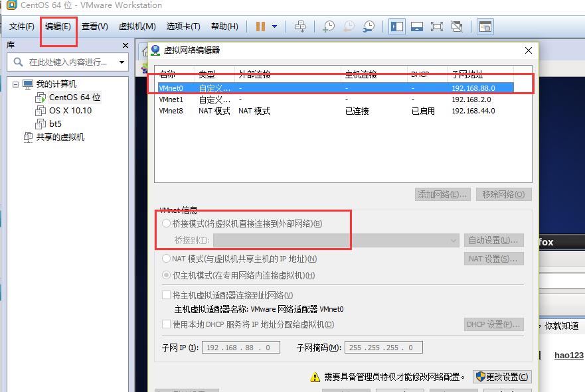585x392 pixels.
Task: Click the yellow warning triangle icon
Action: pos(315,377)
